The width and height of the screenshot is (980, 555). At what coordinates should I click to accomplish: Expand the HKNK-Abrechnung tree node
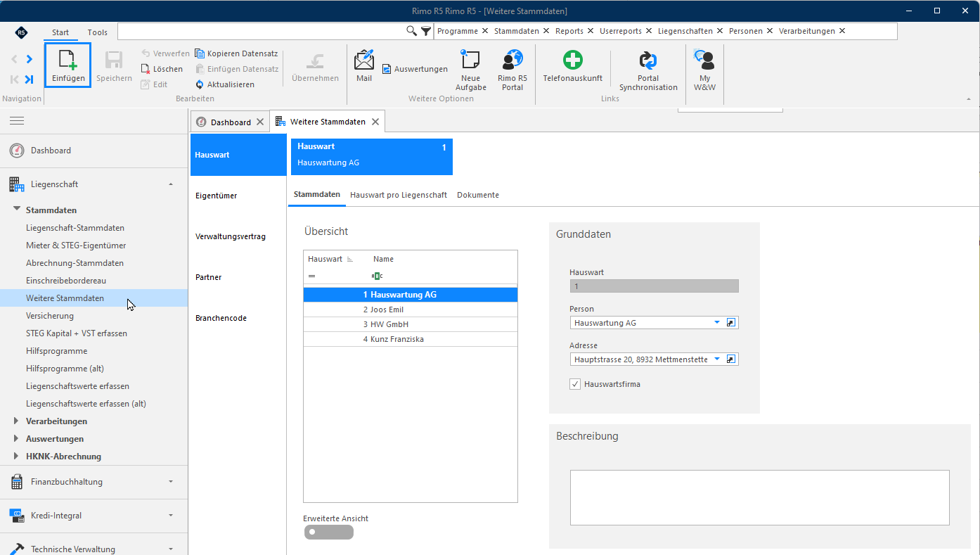click(17, 457)
